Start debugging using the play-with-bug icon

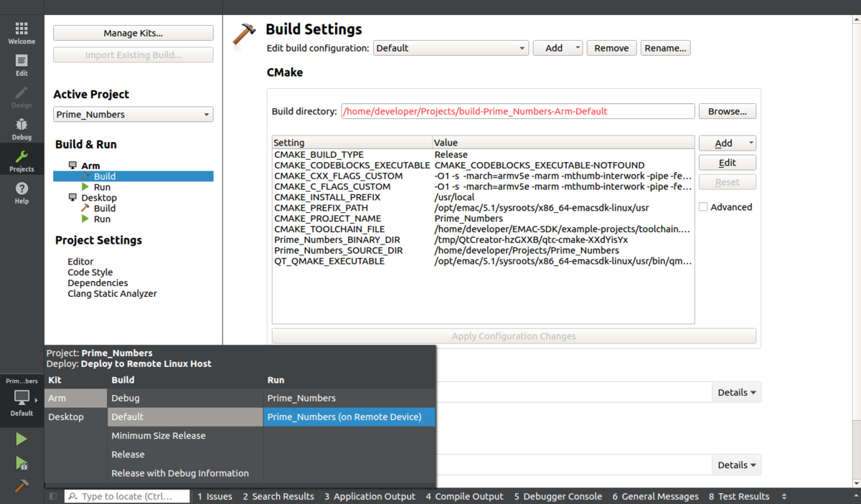(22, 463)
